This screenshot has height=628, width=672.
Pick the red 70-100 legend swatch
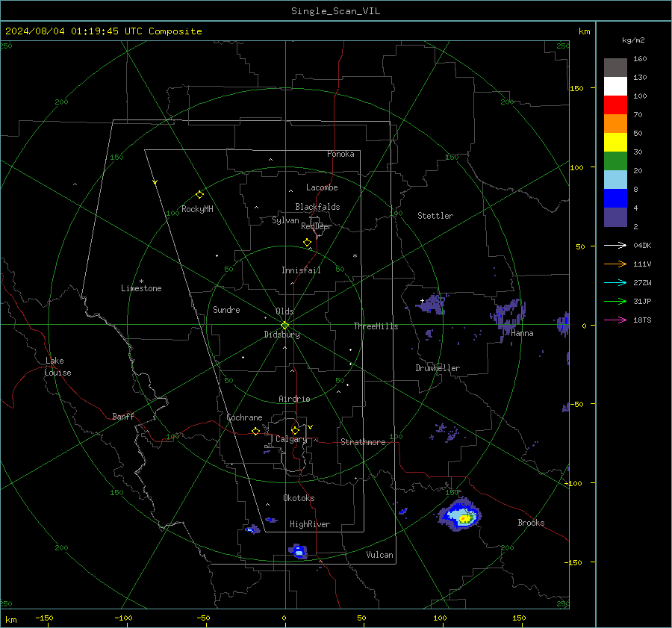pos(615,105)
